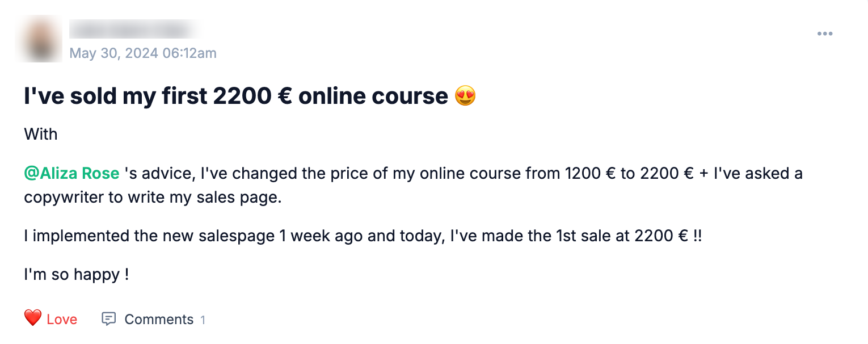Image resolution: width=868 pixels, height=344 pixels.
Task: Click the words "online course" in the title
Action: [373, 97]
